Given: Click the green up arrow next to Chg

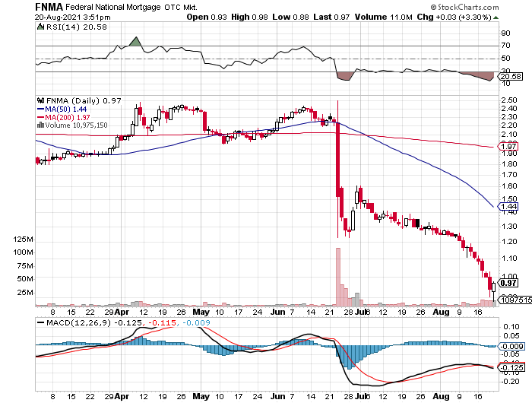Looking at the screenshot, I should coord(496,17).
